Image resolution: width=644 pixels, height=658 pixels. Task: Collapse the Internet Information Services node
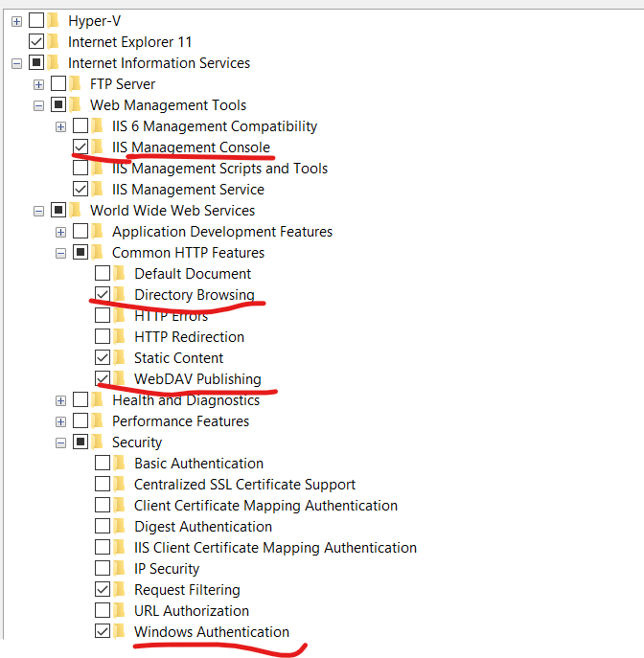(16, 64)
